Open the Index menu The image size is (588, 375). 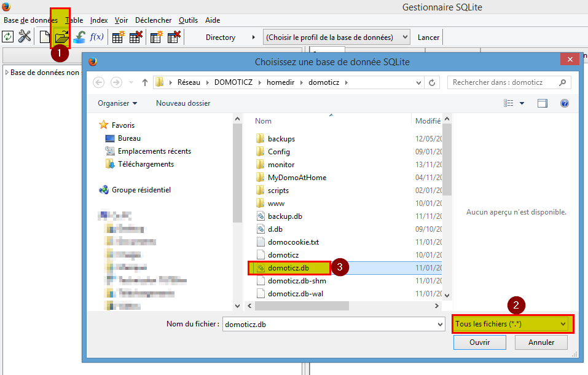99,20
